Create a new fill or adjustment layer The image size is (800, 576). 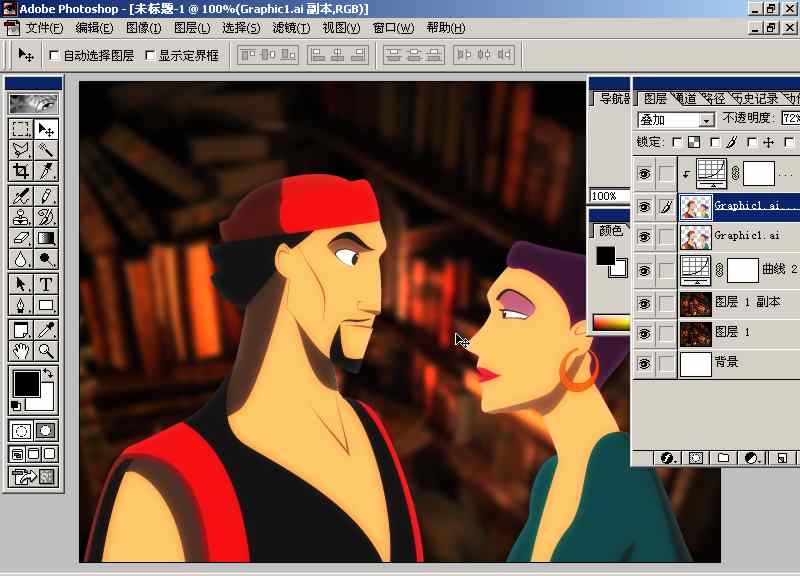[x=752, y=458]
